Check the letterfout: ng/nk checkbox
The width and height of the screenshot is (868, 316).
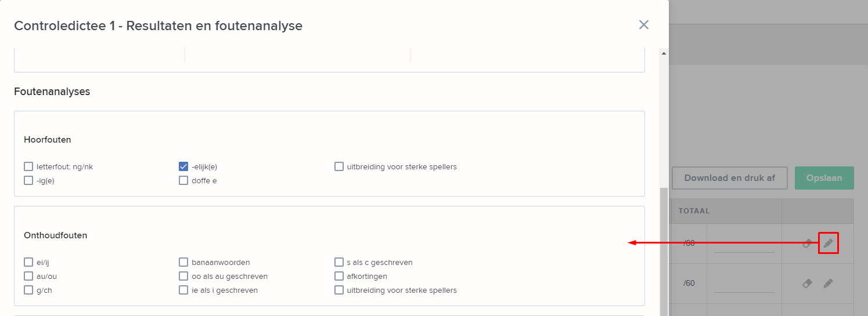coord(28,166)
